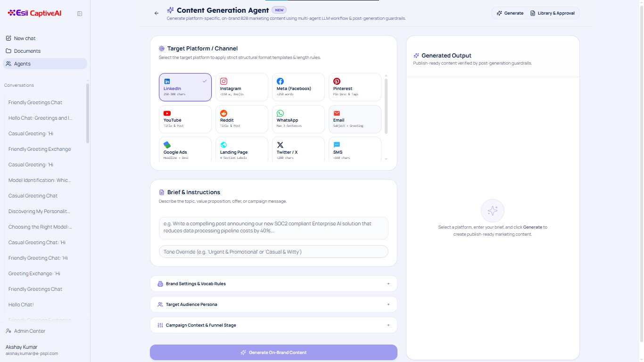Click the SMS speech bubble icon

point(337,145)
